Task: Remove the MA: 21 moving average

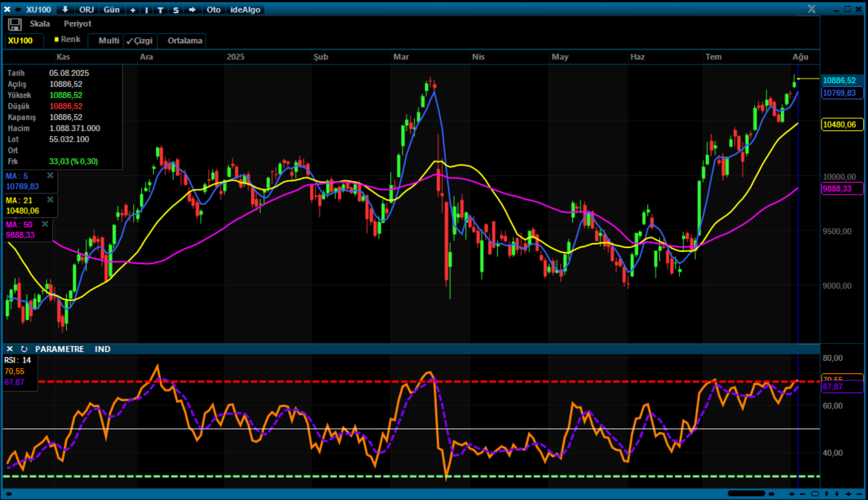Action: [x=50, y=200]
